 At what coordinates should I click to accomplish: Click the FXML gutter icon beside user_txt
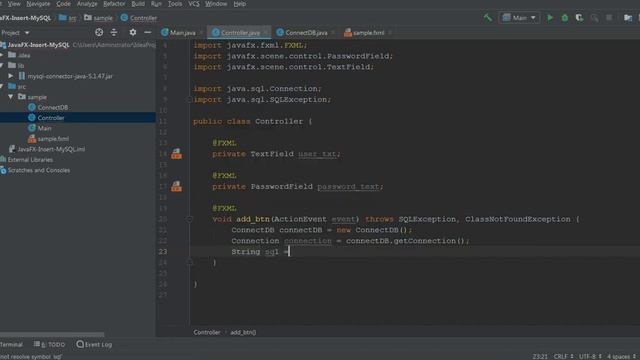tap(176, 153)
